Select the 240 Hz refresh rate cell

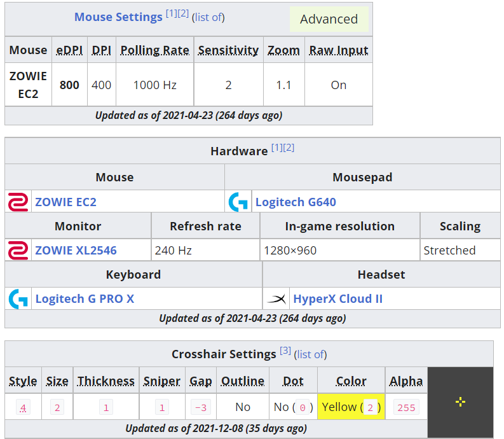point(205,250)
